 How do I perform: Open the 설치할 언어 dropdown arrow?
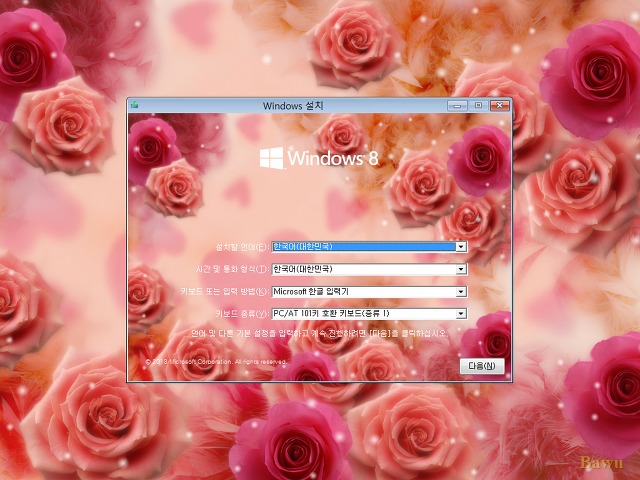(x=461, y=247)
